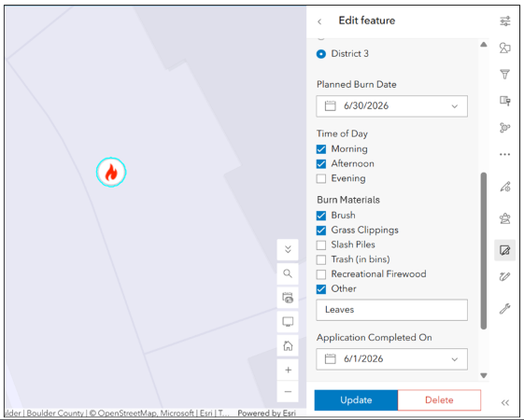Select the edit pencil-square sidebar icon
524x420 pixels.
click(504, 250)
